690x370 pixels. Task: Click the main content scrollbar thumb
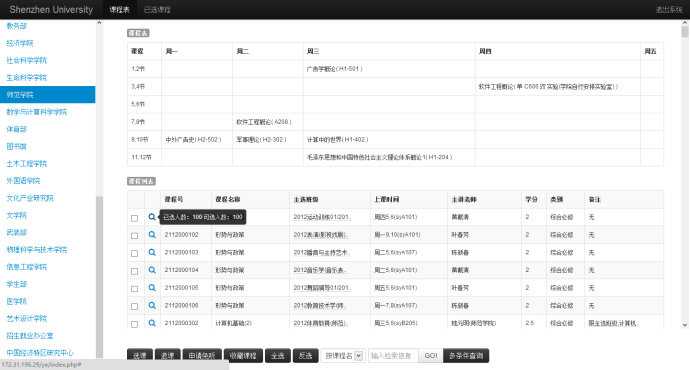point(684,32)
